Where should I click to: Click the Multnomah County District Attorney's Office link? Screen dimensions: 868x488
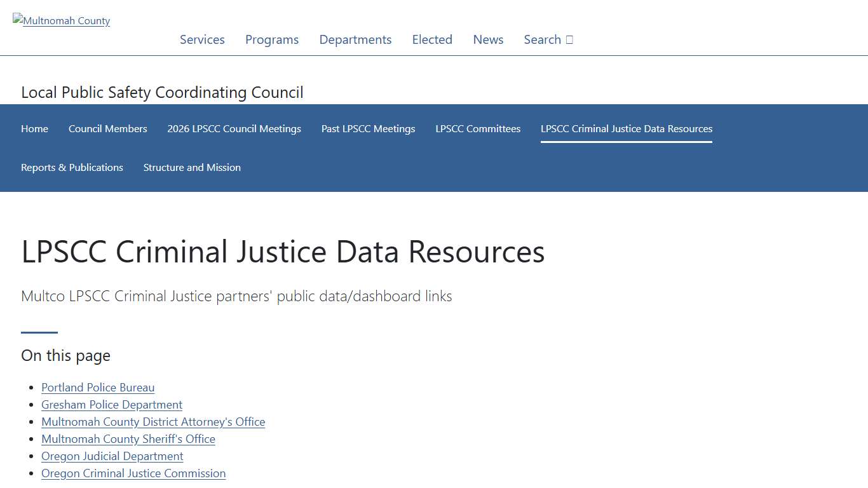pos(153,422)
